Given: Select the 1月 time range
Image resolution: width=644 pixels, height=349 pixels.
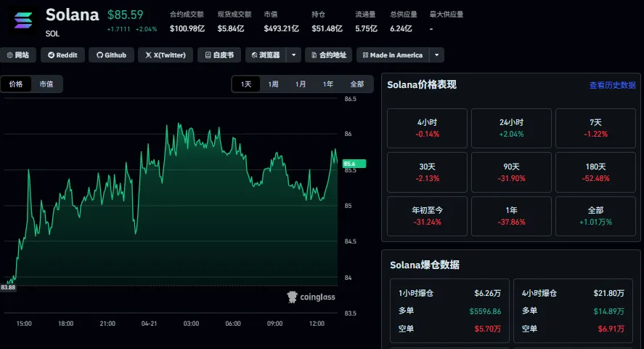Looking at the screenshot, I should click(x=301, y=84).
